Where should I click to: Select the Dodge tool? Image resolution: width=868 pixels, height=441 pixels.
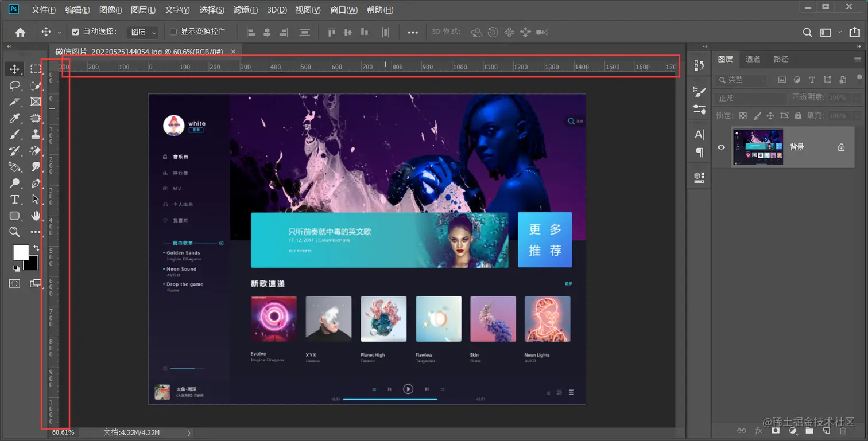tap(15, 184)
